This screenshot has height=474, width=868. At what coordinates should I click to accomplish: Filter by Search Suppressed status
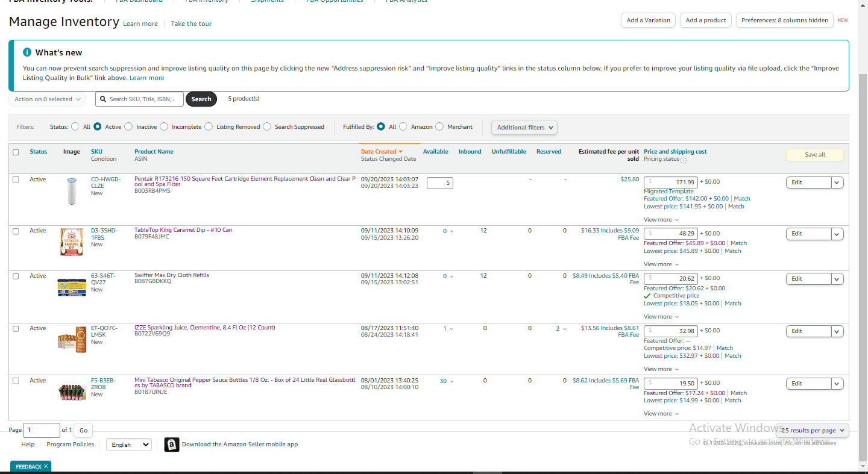[267, 127]
